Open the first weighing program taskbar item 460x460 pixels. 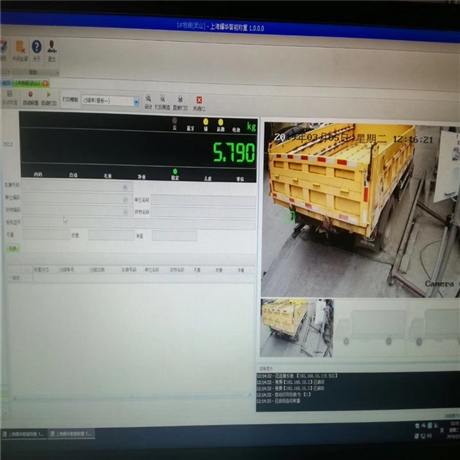[x=23, y=434]
